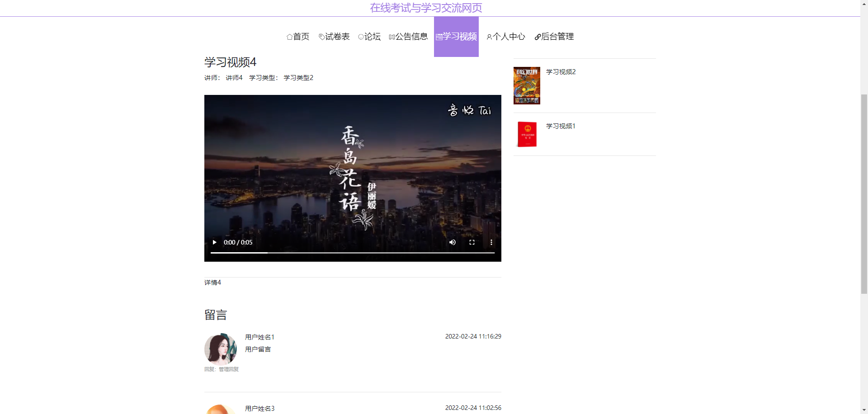Click the 留言 section heading
Viewport: 868px width, 414px height.
216,315
